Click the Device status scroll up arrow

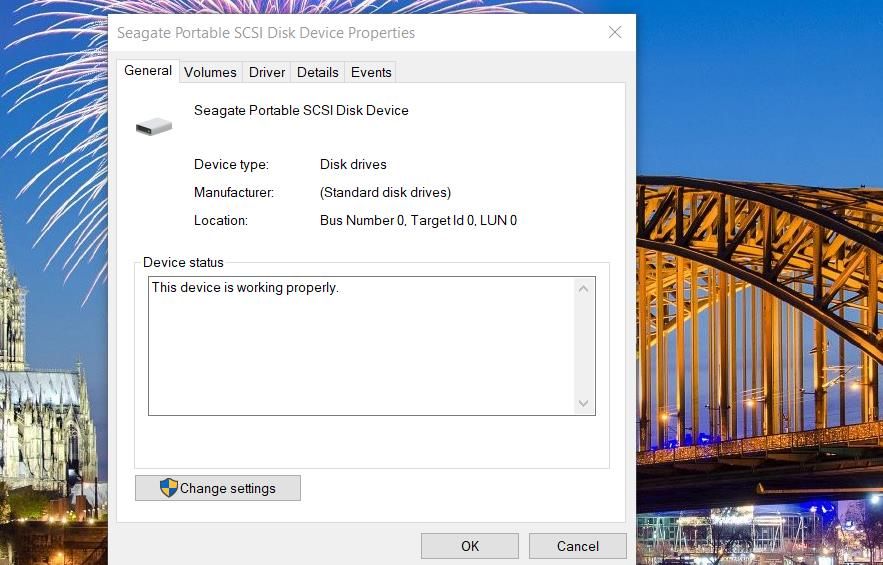tap(584, 289)
